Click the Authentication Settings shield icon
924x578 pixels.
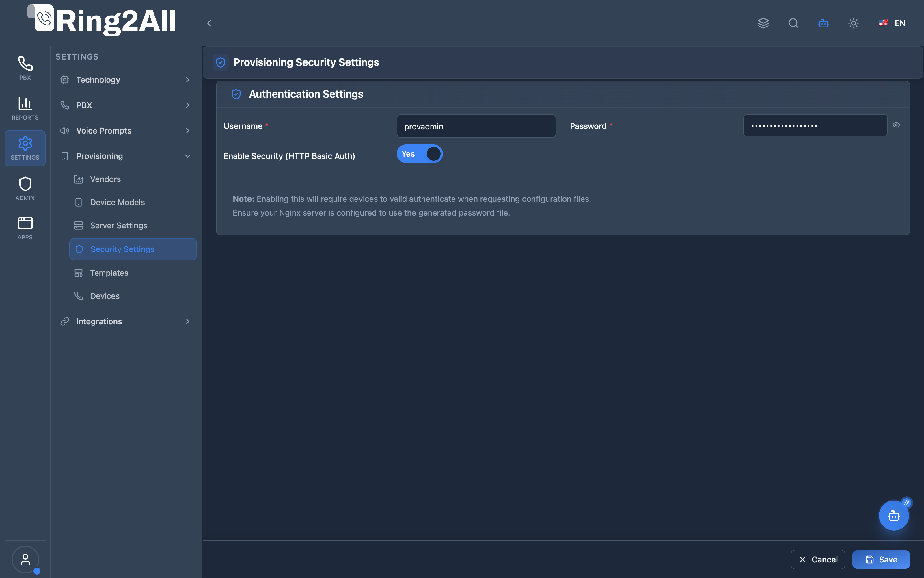[236, 94]
